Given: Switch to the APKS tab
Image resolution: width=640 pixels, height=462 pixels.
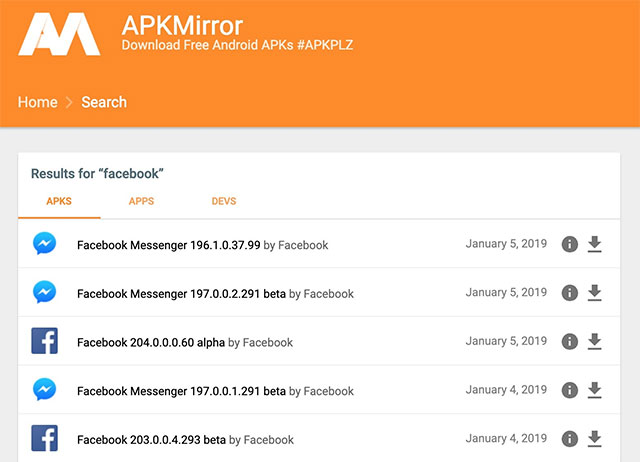Looking at the screenshot, I should coord(59,201).
